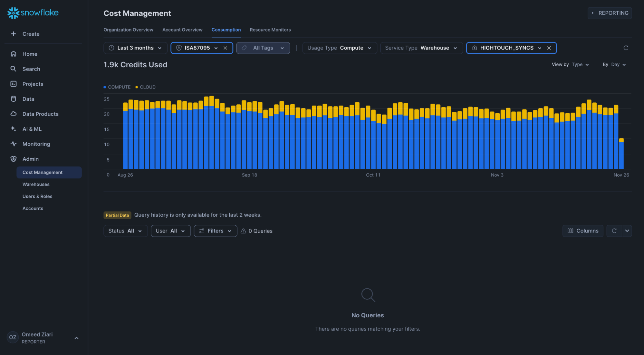Click the Data database icon

point(14,99)
